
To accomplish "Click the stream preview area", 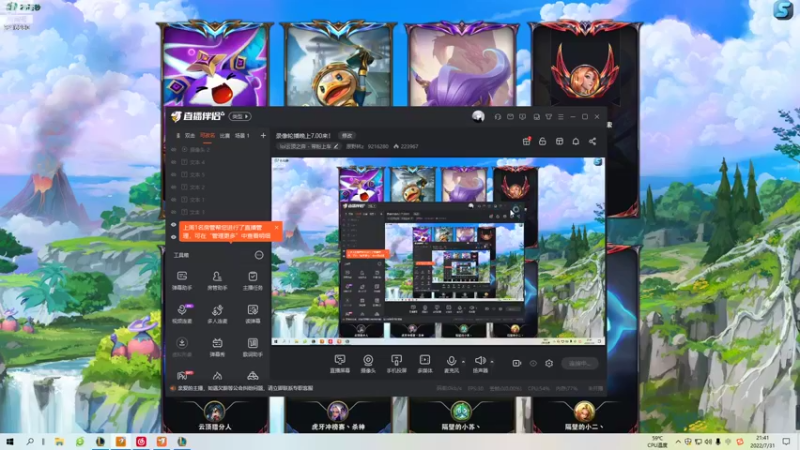I will point(438,251).
